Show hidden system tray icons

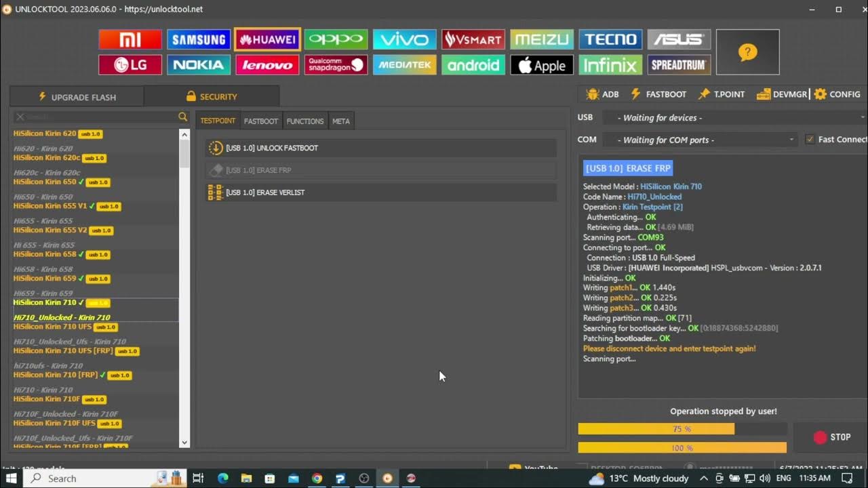coord(703,478)
